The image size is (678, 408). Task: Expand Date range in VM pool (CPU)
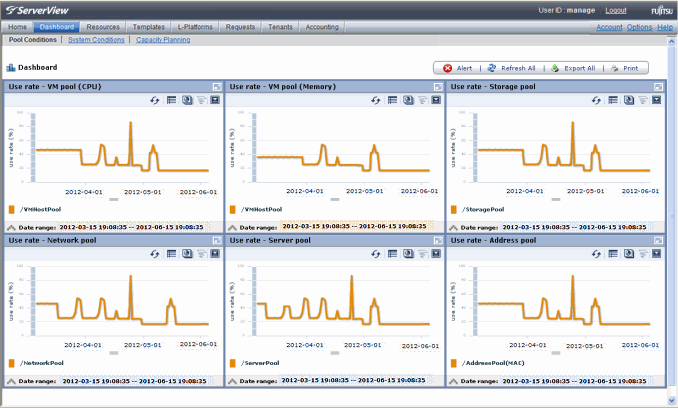pyautogui.click(x=11, y=228)
